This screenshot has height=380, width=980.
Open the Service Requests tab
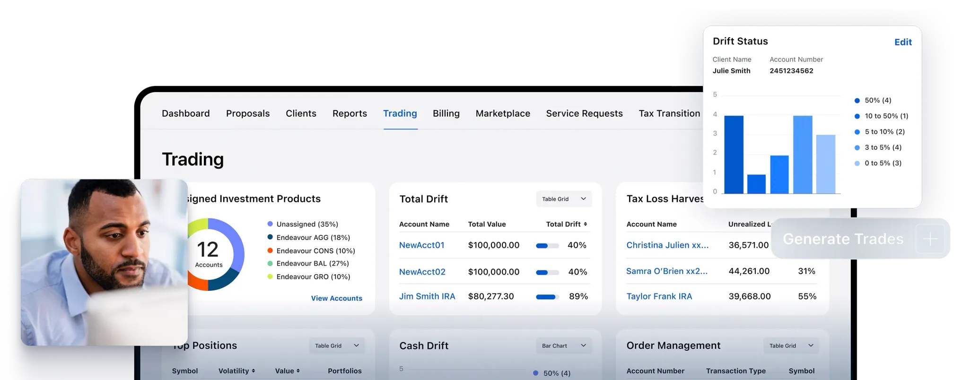point(584,113)
